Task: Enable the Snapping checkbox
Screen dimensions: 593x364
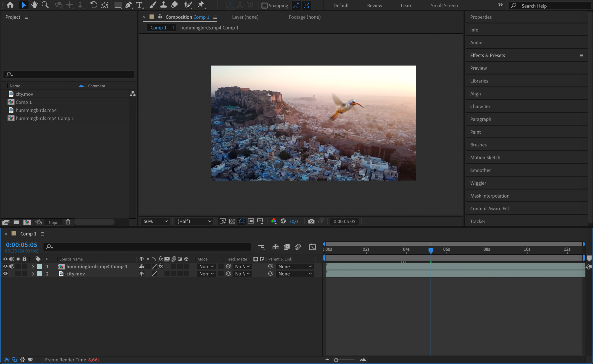Action: click(x=264, y=5)
